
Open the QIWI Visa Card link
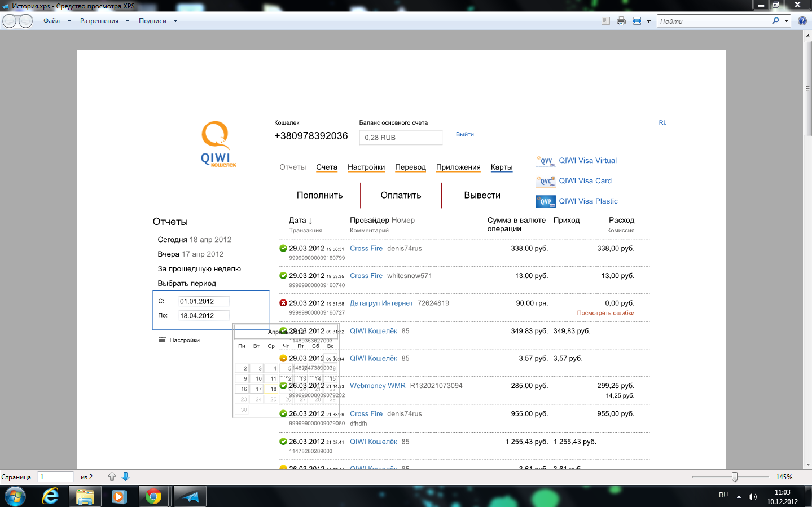click(585, 181)
